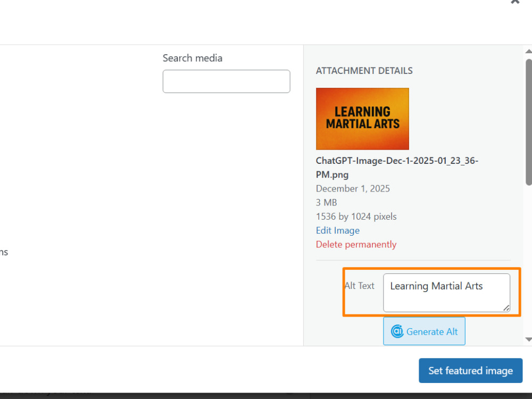Click the Alt Text label
The width and height of the screenshot is (532, 399).
(359, 286)
